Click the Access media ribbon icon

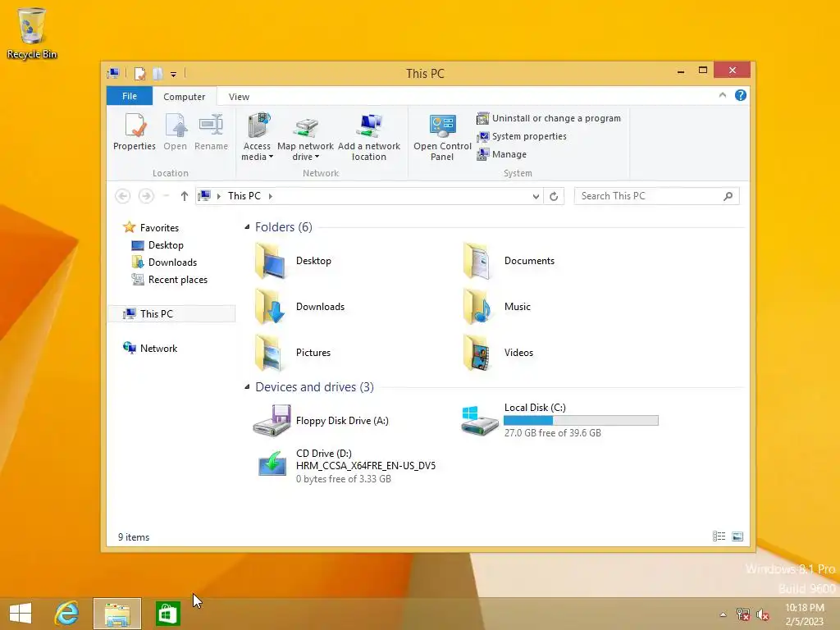(x=257, y=137)
